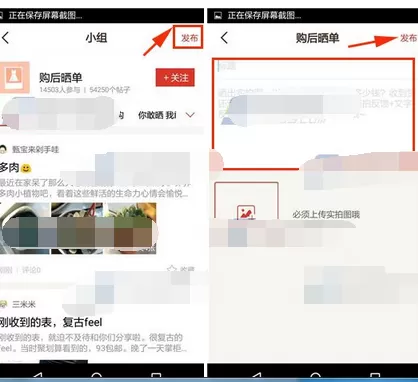
Task: Click the username 三米米
Action: pyautogui.click(x=24, y=304)
